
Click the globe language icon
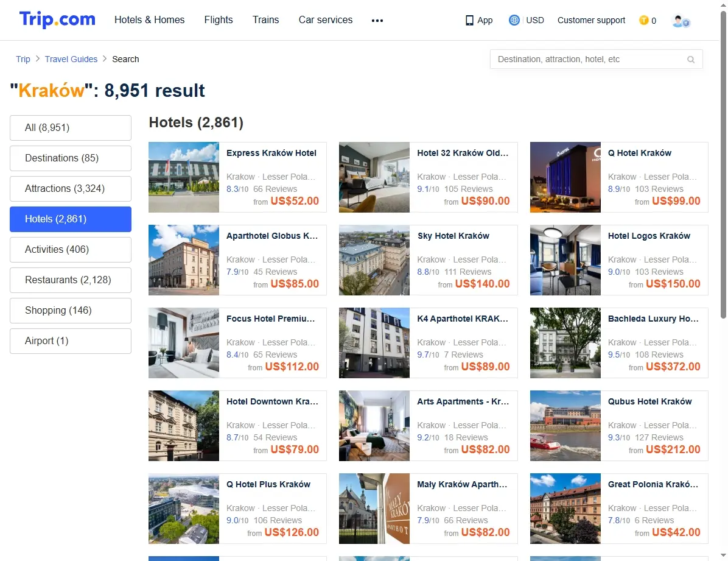[x=514, y=20]
